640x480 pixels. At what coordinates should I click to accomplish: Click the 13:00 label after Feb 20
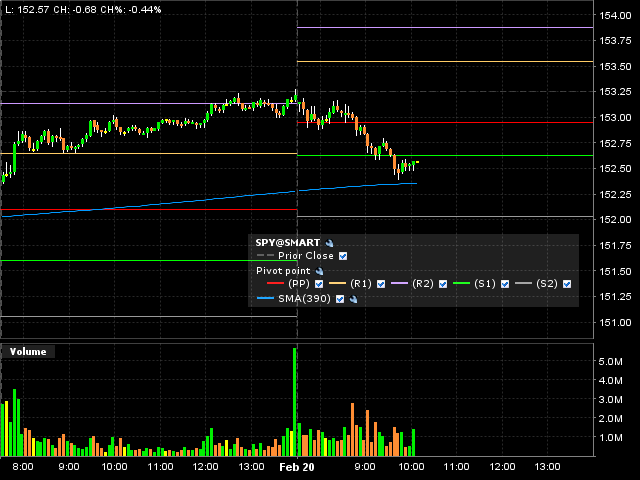547,467
